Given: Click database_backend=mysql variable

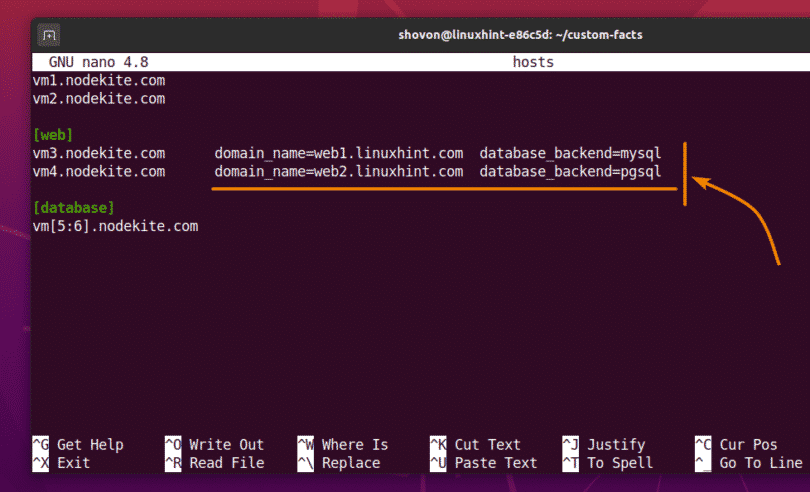Looking at the screenshot, I should [570, 153].
